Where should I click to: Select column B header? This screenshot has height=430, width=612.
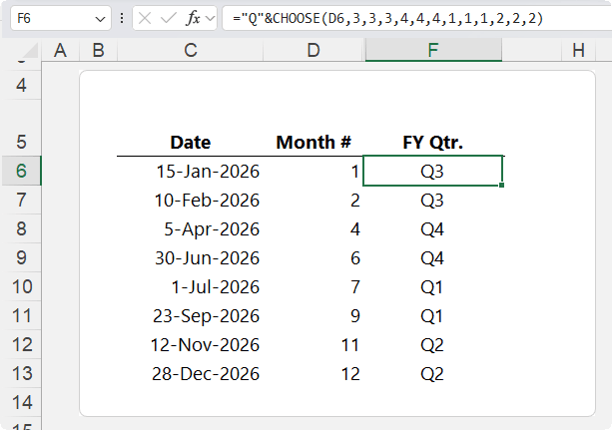point(98,50)
